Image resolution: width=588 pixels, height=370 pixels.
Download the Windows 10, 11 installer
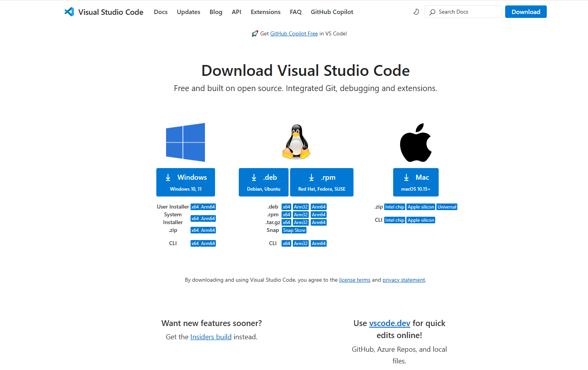point(185,182)
